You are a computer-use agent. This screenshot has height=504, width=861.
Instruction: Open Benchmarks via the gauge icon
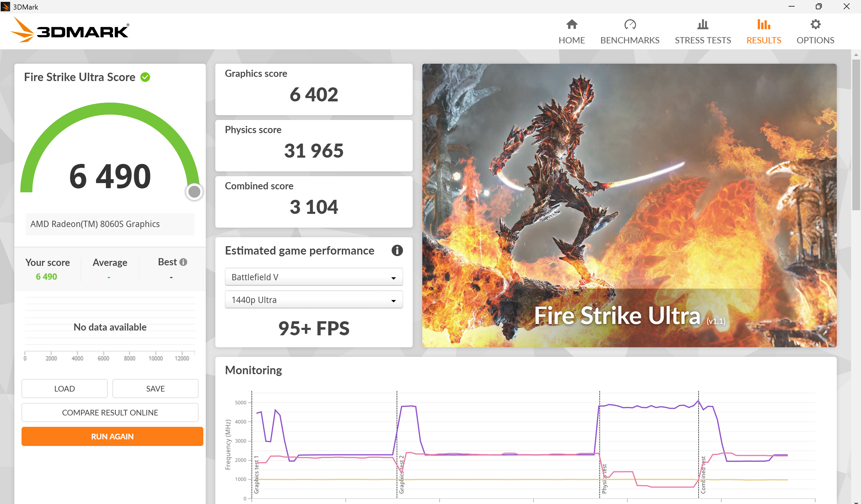pos(630,25)
